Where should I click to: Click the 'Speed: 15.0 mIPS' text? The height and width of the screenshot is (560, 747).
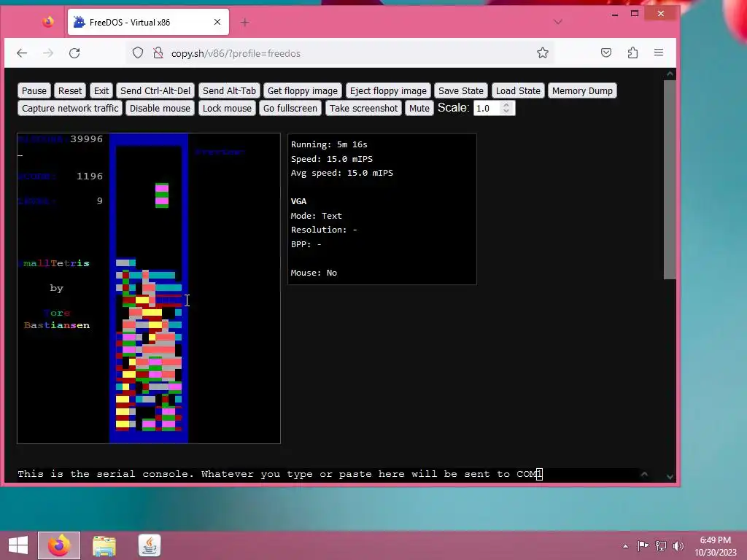332,158
